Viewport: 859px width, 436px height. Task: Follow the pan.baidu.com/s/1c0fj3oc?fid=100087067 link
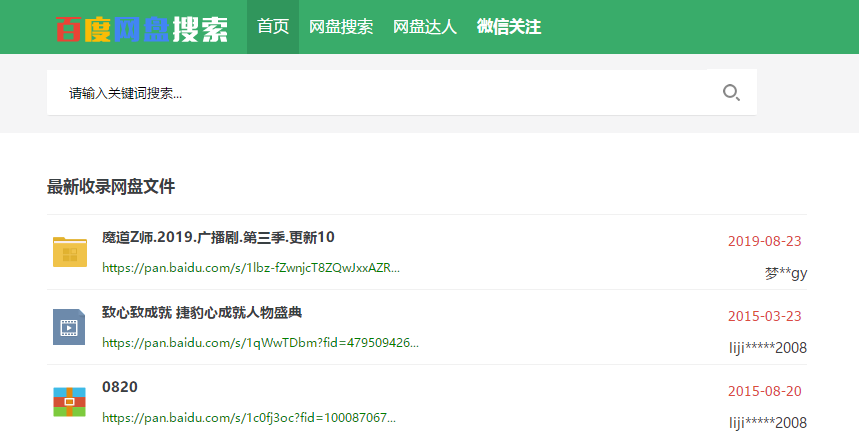(x=249, y=418)
